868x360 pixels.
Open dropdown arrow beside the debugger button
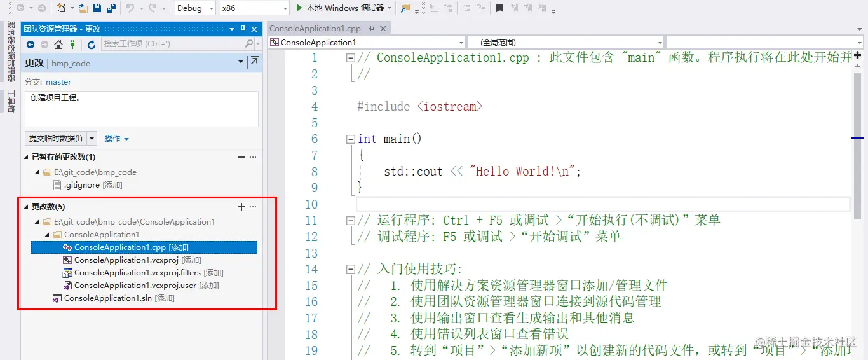pyautogui.click(x=389, y=8)
